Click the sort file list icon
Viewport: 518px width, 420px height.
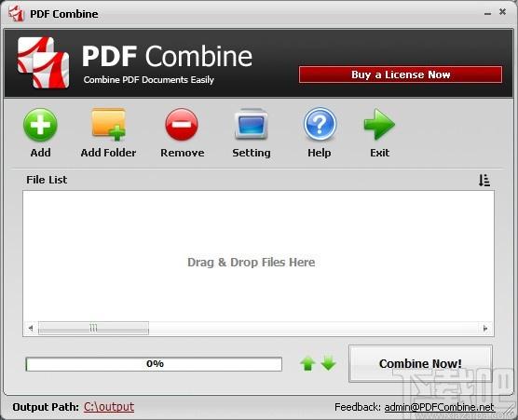click(x=484, y=180)
